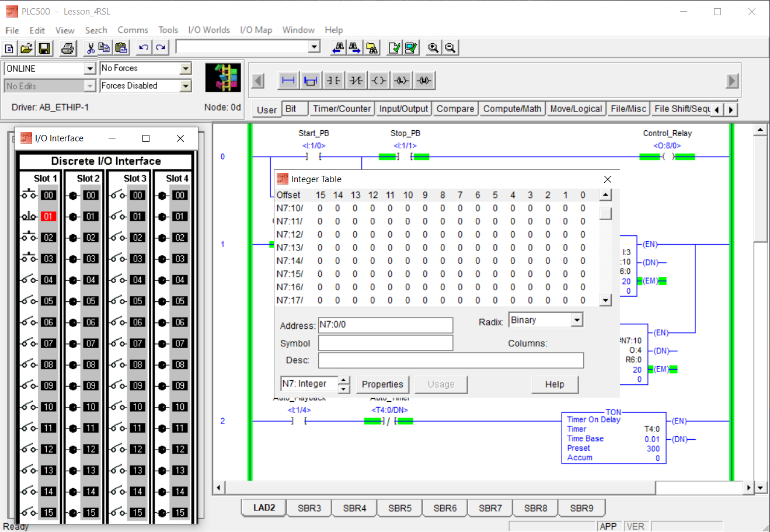770x532 pixels.
Task: Find previous with binoculars left-arrow icon
Action: (338, 48)
